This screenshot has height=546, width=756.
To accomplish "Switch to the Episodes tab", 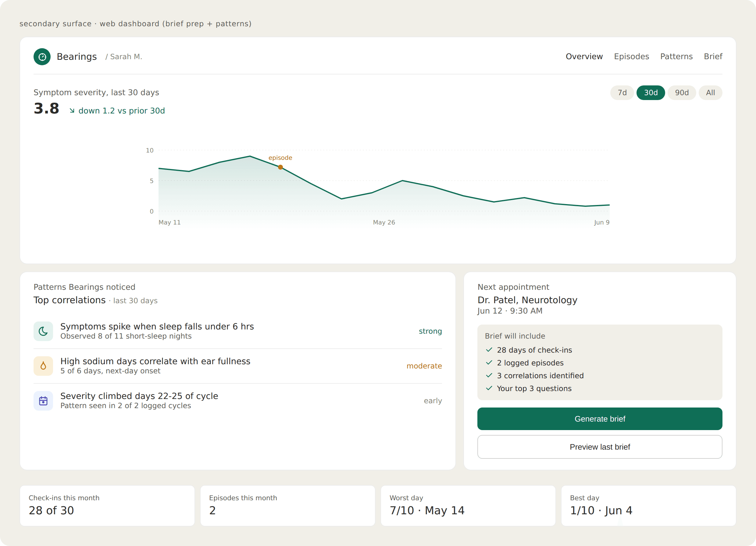I will (631, 56).
